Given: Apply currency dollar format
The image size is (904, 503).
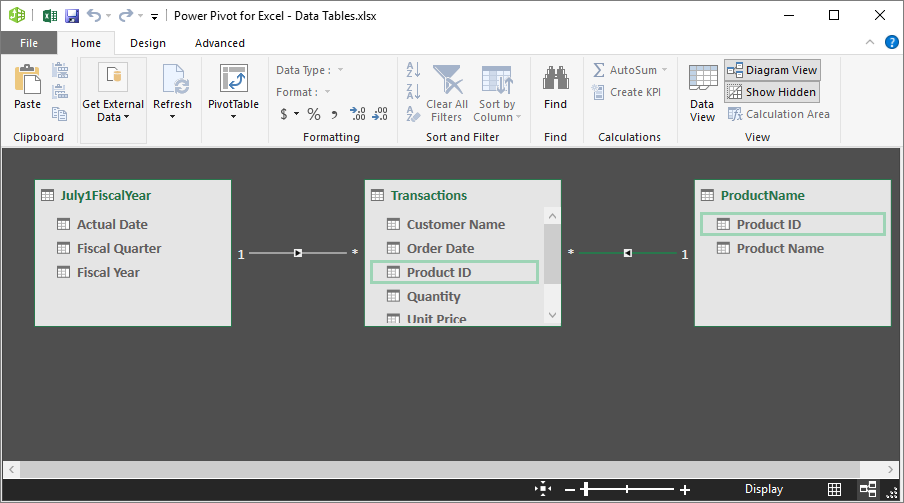Looking at the screenshot, I should pyautogui.click(x=284, y=114).
